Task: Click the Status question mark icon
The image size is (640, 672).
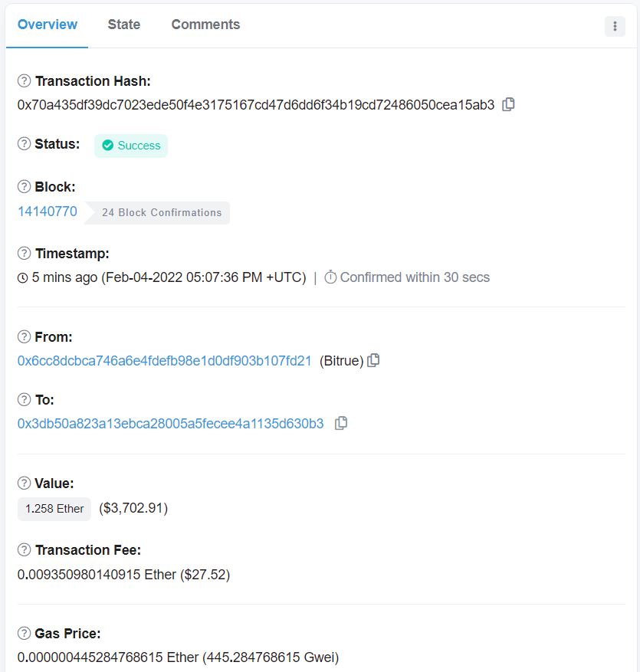Action: [24, 143]
